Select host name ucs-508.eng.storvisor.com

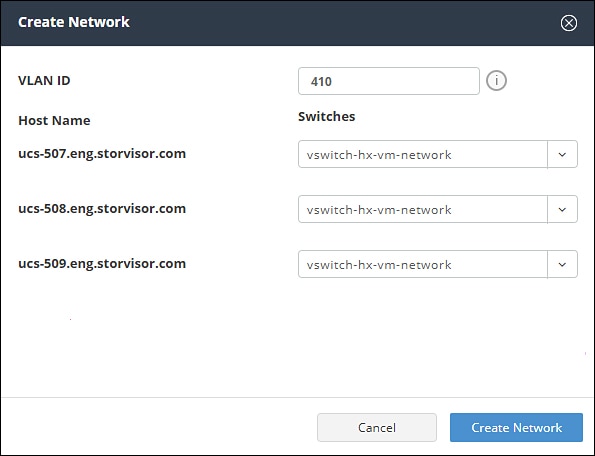tap(102, 209)
